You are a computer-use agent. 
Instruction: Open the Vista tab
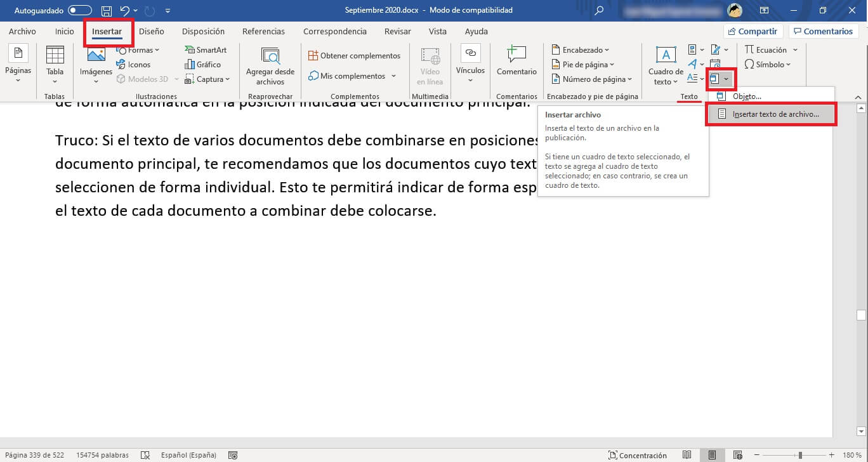pos(437,31)
